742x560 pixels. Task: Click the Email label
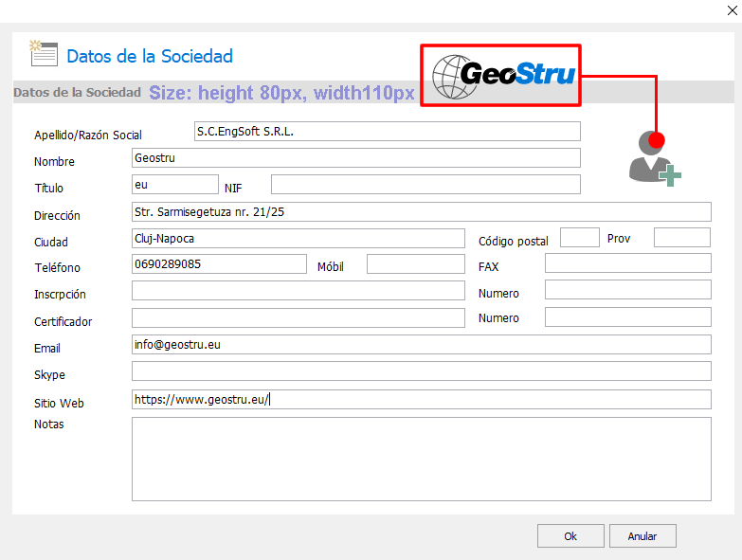(x=47, y=348)
